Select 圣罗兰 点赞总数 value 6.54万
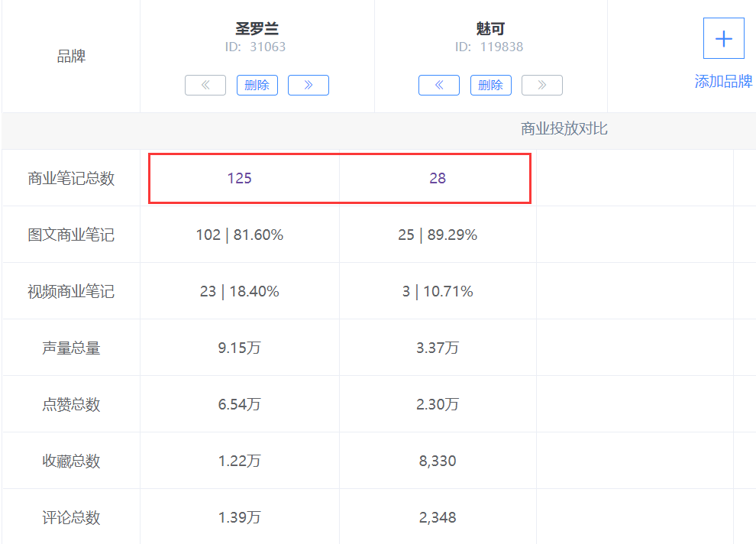This screenshot has width=756, height=544. 240,404
